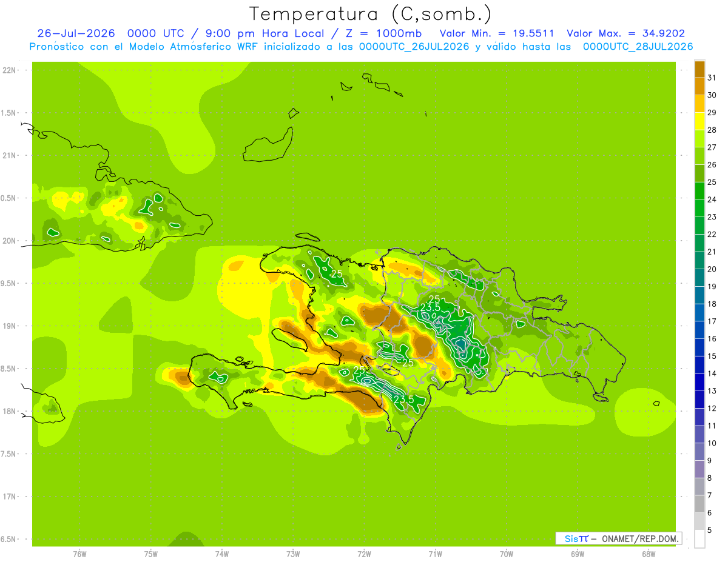This screenshot has height=562, width=728.
Task: Click the legend color band between 26 and 27
Action: (699, 156)
